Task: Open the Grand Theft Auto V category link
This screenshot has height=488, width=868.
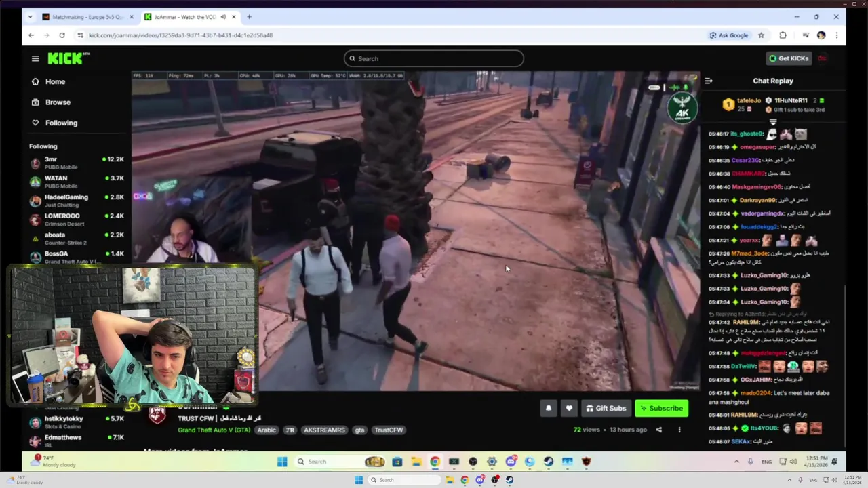Action: point(214,430)
